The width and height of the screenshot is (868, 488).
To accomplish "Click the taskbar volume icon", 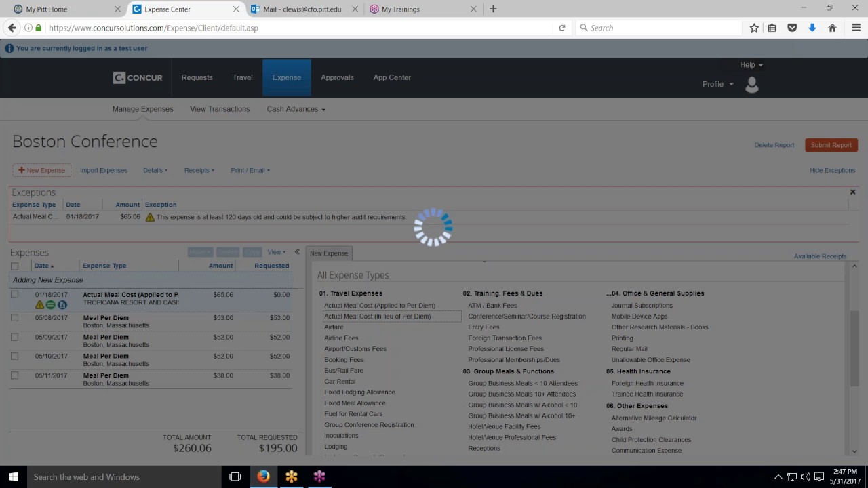I will click(805, 476).
